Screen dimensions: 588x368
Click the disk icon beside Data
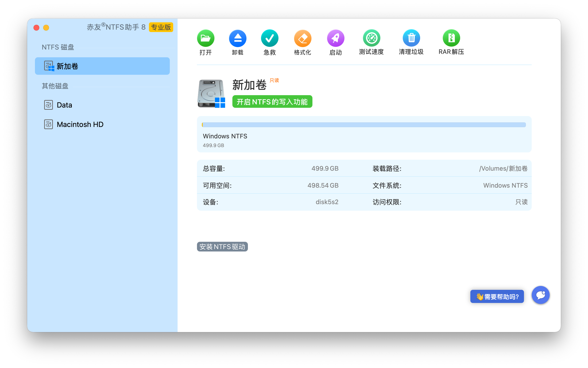[48, 105]
